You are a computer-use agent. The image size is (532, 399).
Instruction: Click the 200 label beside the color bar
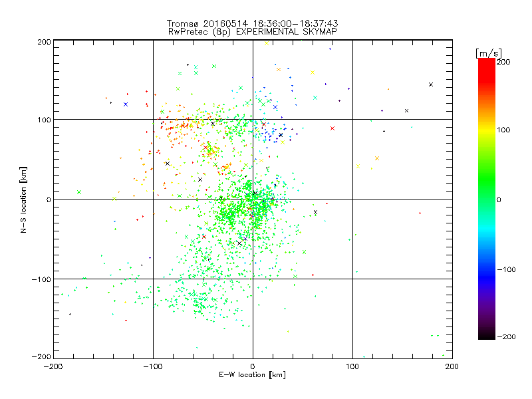tap(503, 62)
